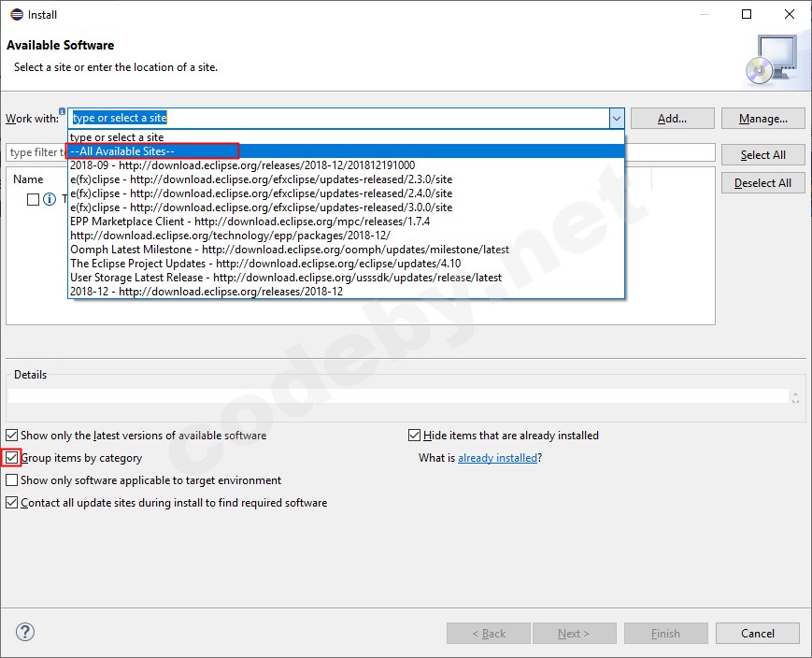
Task: Pick The Eclipse Project Updates 4.10 site
Action: (x=346, y=264)
